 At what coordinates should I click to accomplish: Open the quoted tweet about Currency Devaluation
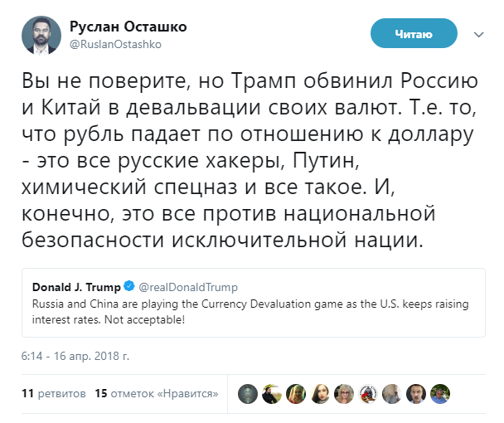pos(247,310)
